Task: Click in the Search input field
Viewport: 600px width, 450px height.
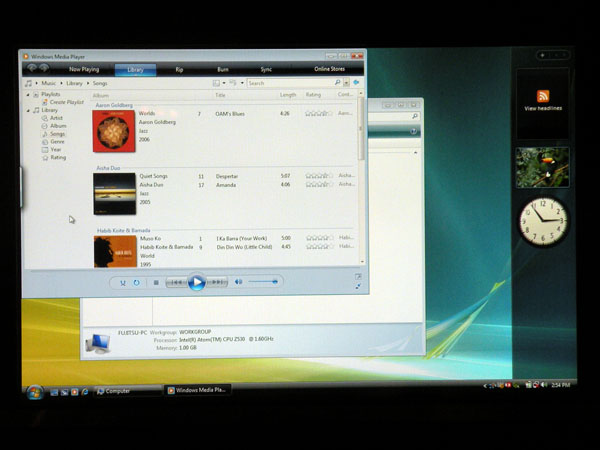Action: [291, 83]
